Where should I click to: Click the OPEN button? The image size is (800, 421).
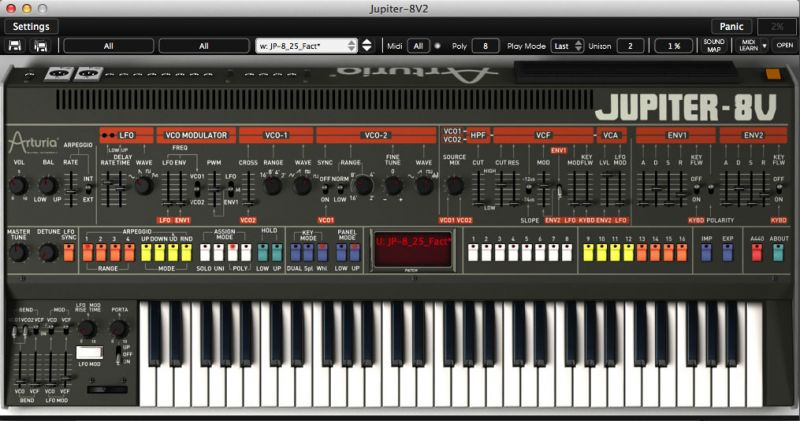[x=785, y=45]
